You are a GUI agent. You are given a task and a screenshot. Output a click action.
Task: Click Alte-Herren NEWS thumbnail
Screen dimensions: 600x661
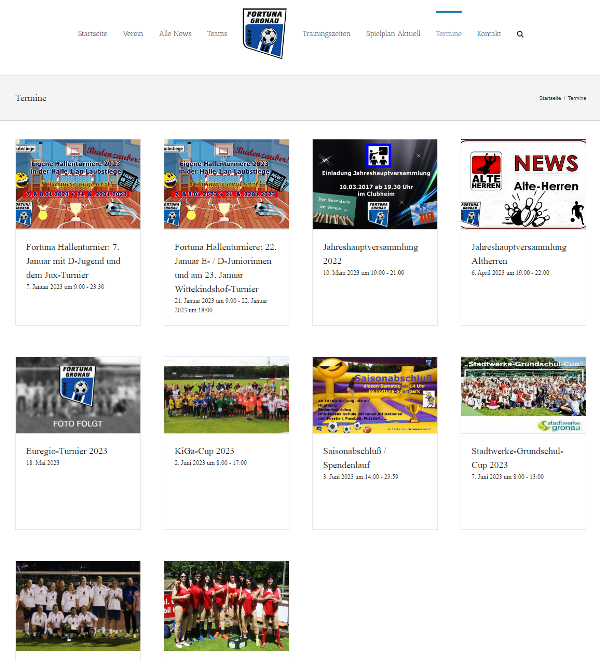coord(523,184)
